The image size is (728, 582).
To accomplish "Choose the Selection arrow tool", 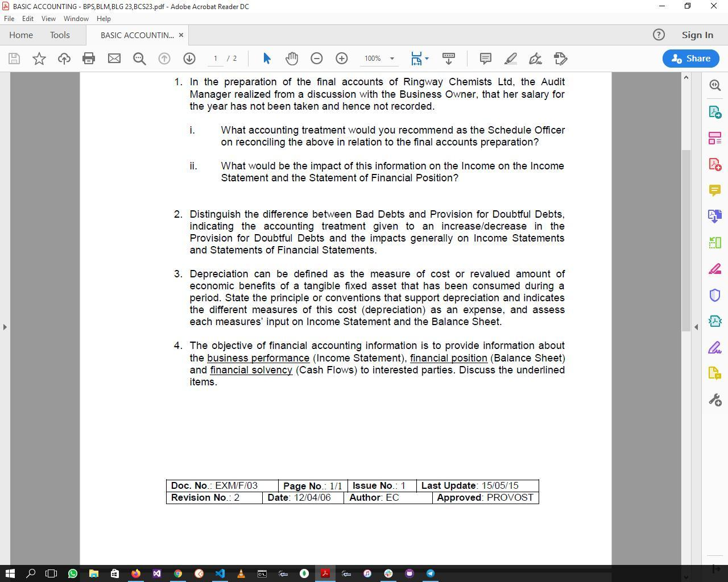I will [x=267, y=59].
